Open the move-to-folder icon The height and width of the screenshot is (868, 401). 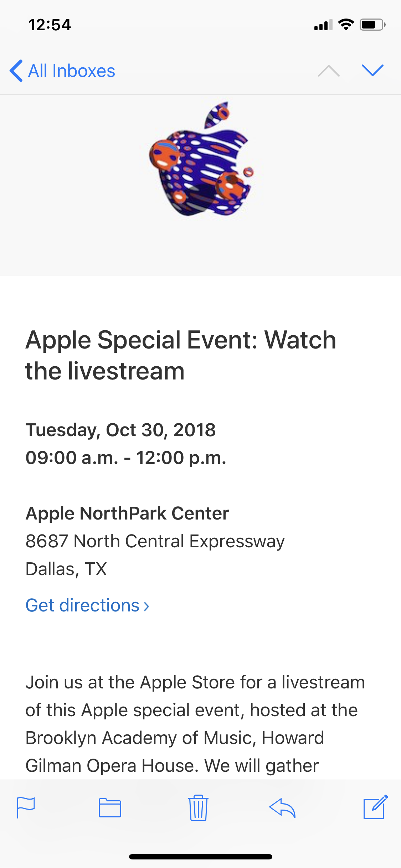pyautogui.click(x=110, y=807)
